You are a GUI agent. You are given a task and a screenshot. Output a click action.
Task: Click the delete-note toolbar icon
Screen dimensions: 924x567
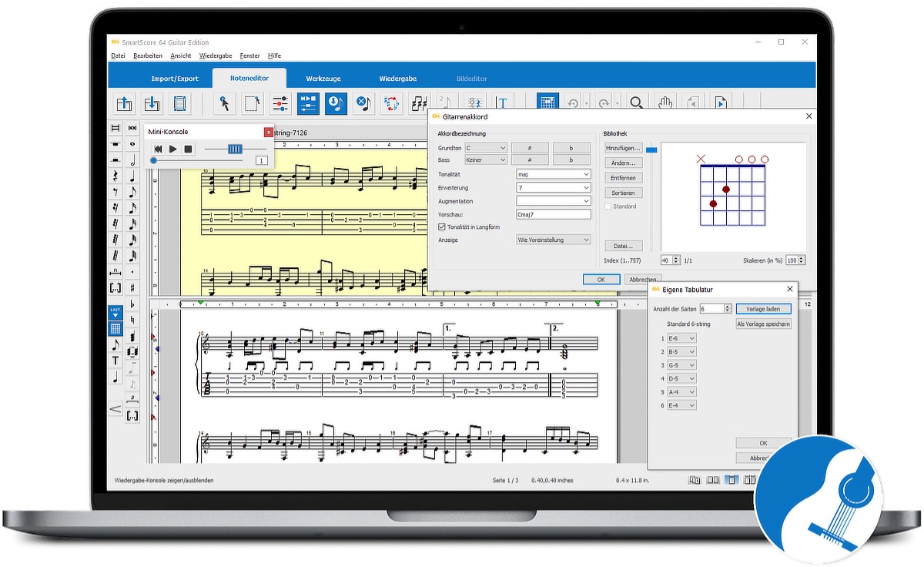363,103
